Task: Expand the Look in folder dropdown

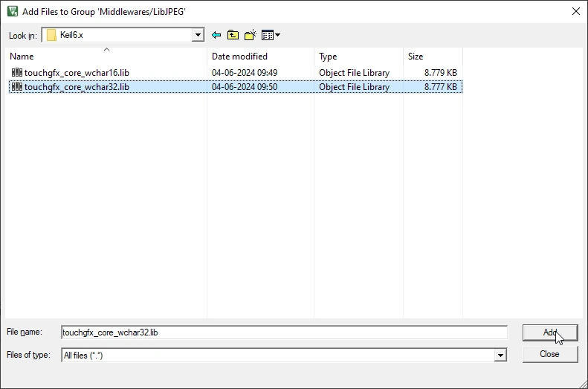Action: [x=198, y=35]
